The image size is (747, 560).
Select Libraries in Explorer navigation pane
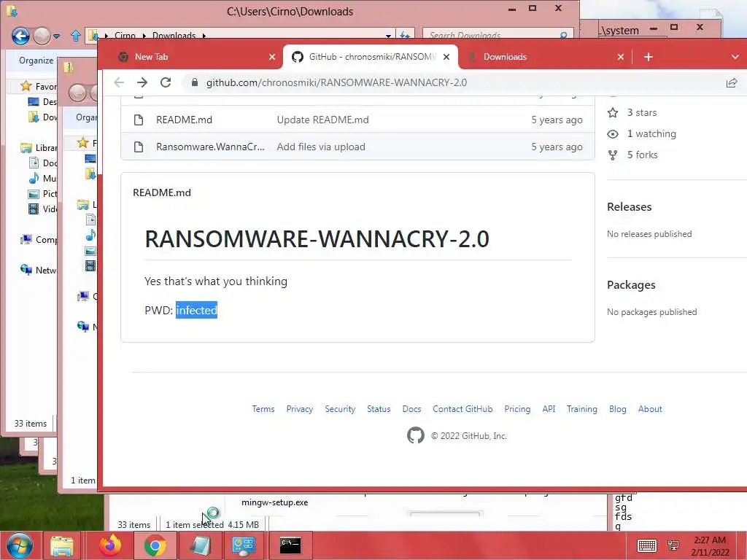[38, 147]
